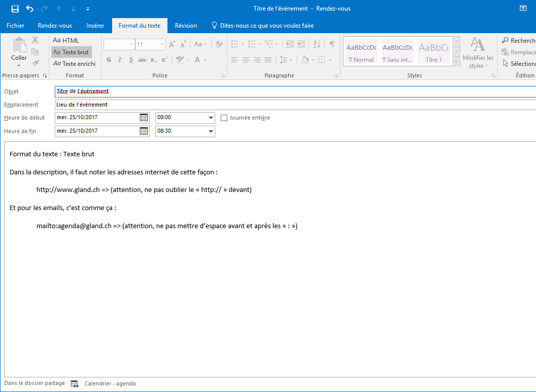The image size is (536, 392).
Task: Click the Save icon in title bar
Action: click(x=15, y=9)
